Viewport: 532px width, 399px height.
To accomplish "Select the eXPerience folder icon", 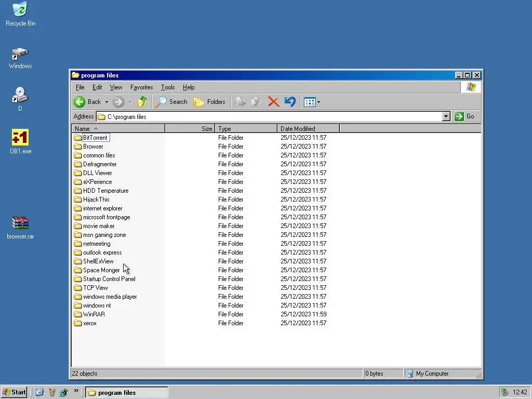I will point(78,181).
